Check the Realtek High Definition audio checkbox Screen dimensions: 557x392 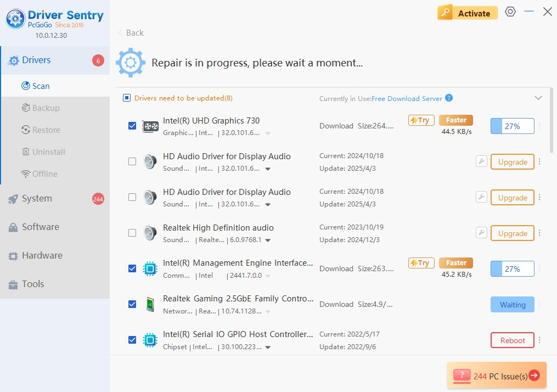(132, 233)
